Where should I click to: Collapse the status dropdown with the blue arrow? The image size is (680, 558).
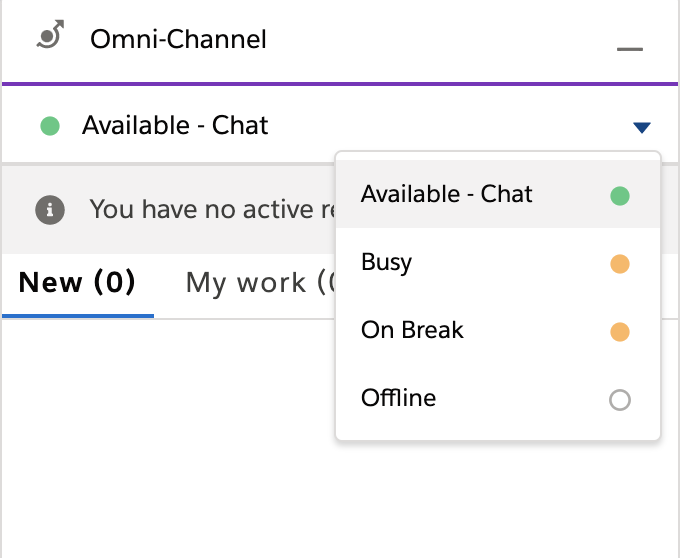642,127
